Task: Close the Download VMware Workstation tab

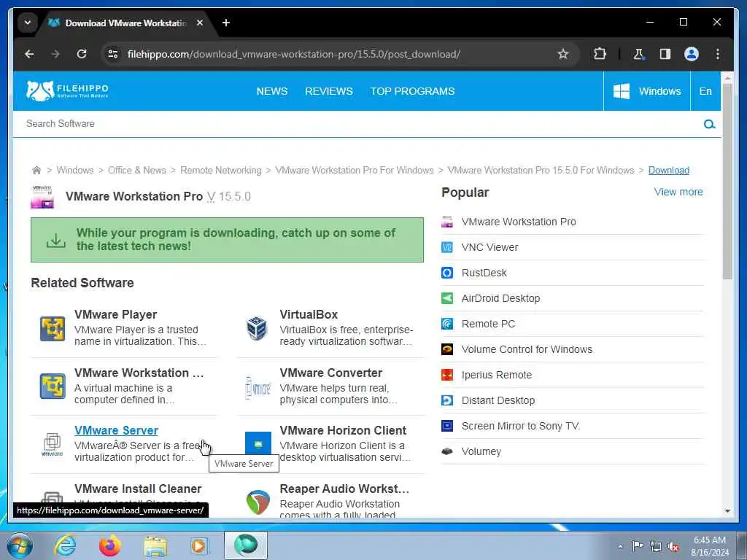Action: [x=200, y=23]
